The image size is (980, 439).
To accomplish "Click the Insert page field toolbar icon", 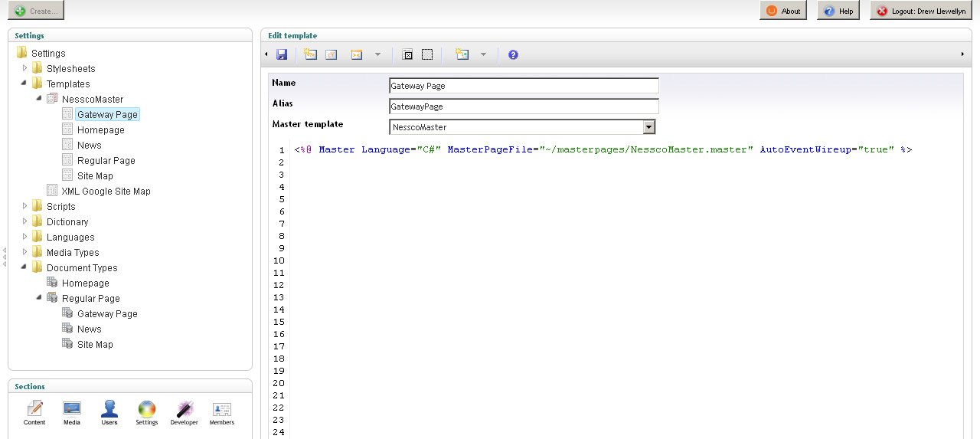I will [310, 54].
